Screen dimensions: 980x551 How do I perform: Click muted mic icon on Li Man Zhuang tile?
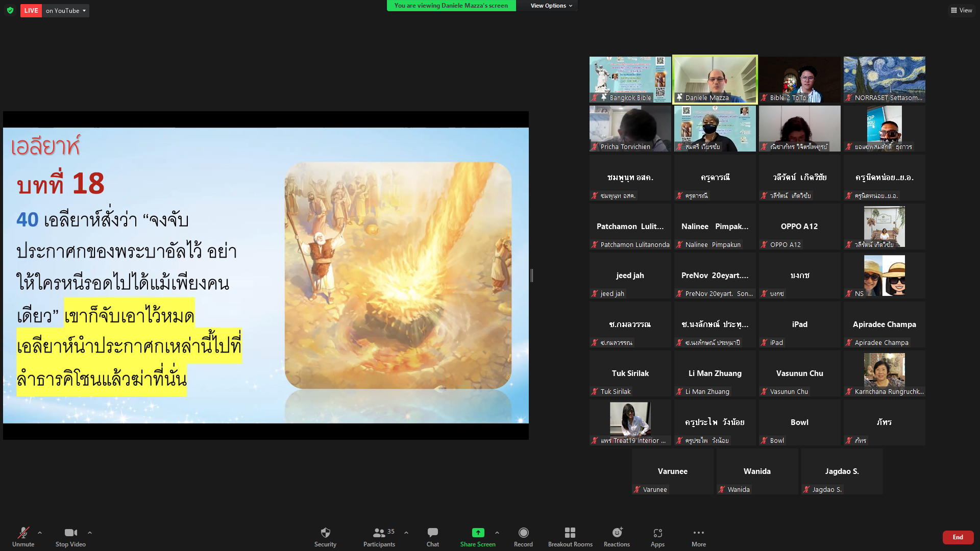pyautogui.click(x=679, y=391)
